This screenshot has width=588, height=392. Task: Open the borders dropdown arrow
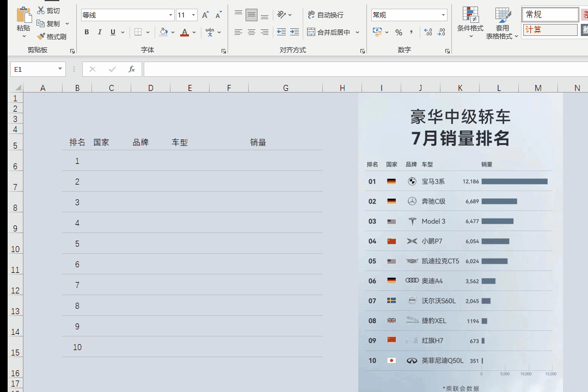[148, 32]
